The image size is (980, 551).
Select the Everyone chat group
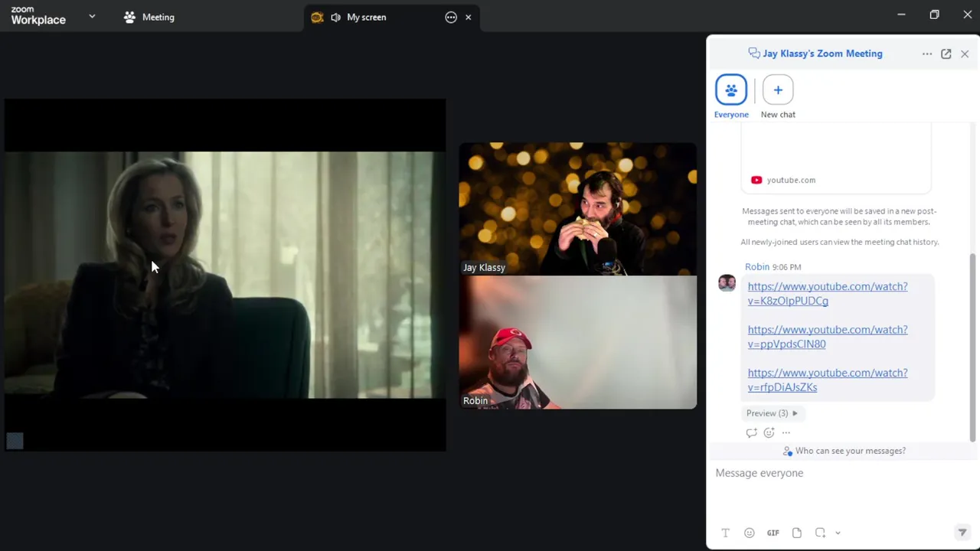pos(731,96)
